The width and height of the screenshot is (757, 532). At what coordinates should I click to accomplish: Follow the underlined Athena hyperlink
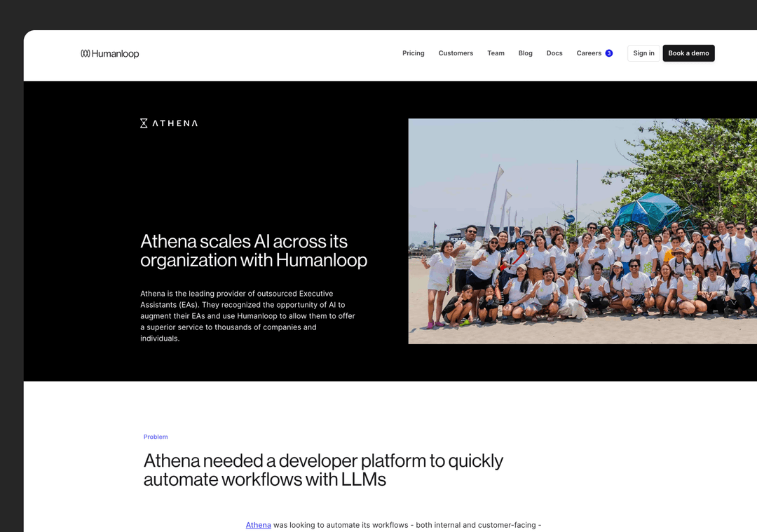[258, 525]
